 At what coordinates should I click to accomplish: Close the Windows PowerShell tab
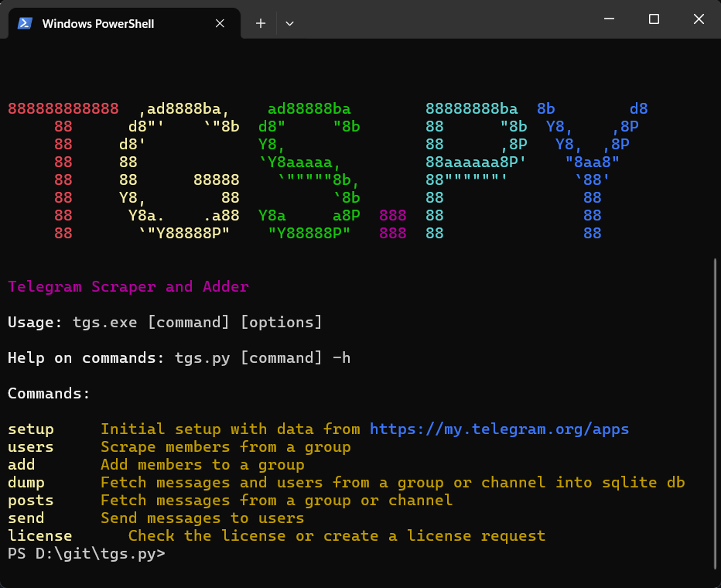point(220,23)
